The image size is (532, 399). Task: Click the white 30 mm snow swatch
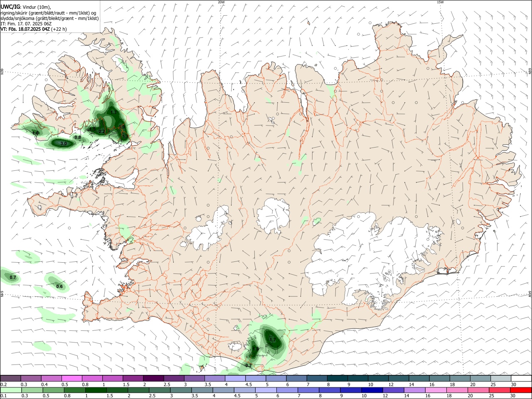tap(521, 378)
